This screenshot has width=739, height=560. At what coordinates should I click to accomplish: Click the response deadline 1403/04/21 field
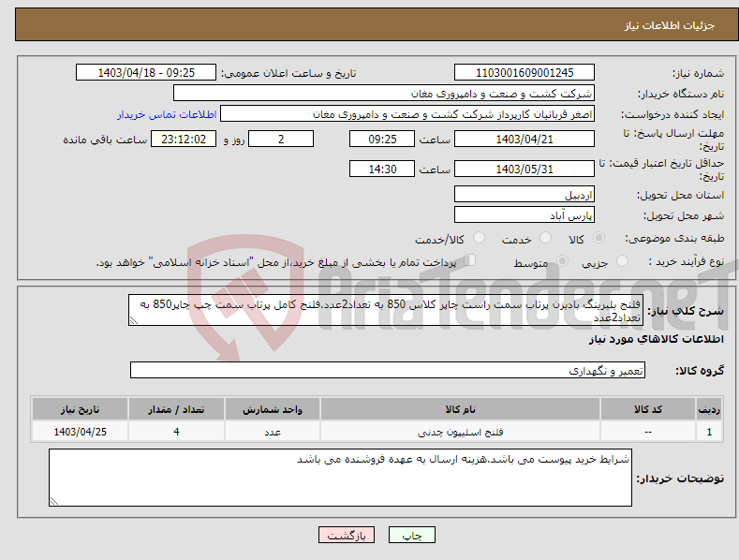(525, 139)
